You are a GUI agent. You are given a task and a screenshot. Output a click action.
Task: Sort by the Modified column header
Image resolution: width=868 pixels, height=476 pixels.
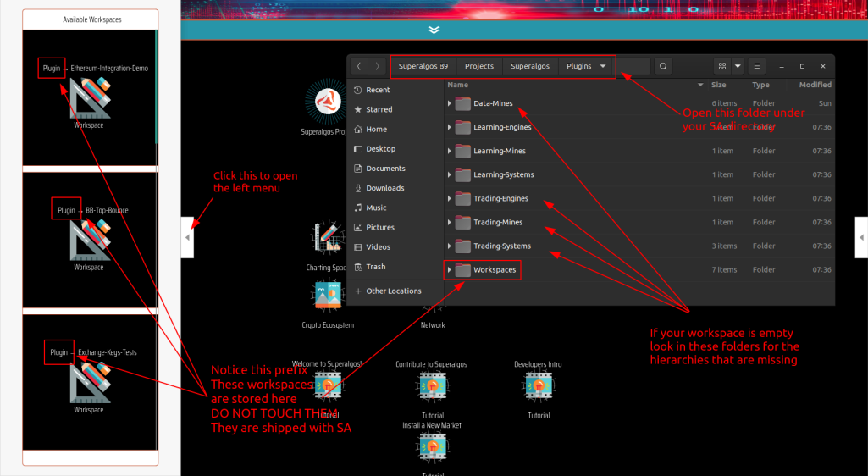[x=815, y=86]
